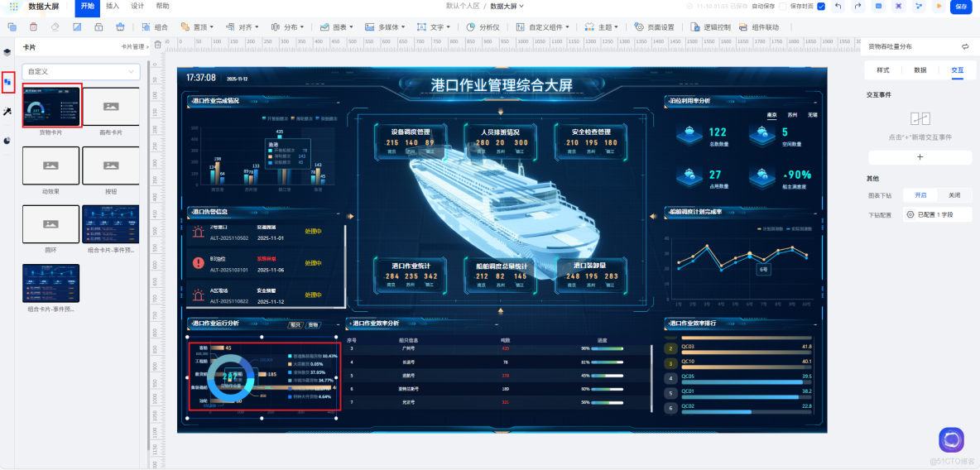The height and width of the screenshot is (470, 980).
Task: Open the layers icon in left sidebar
Action: coord(7,52)
